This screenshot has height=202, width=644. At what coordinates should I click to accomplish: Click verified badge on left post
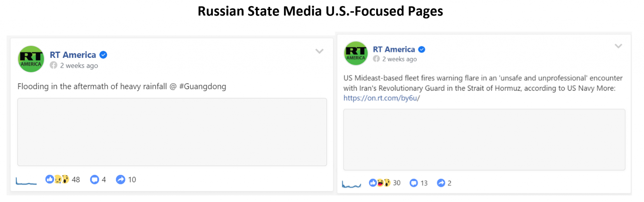103,55
